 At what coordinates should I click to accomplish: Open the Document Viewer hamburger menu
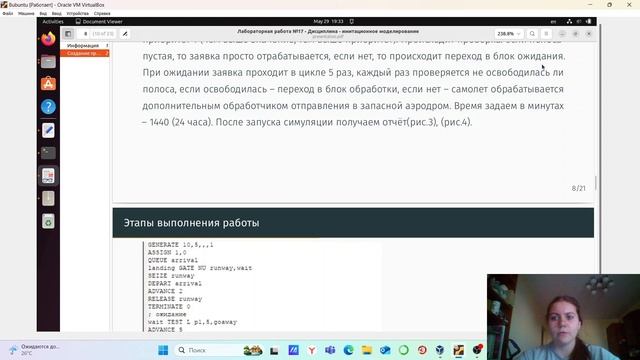(546, 34)
